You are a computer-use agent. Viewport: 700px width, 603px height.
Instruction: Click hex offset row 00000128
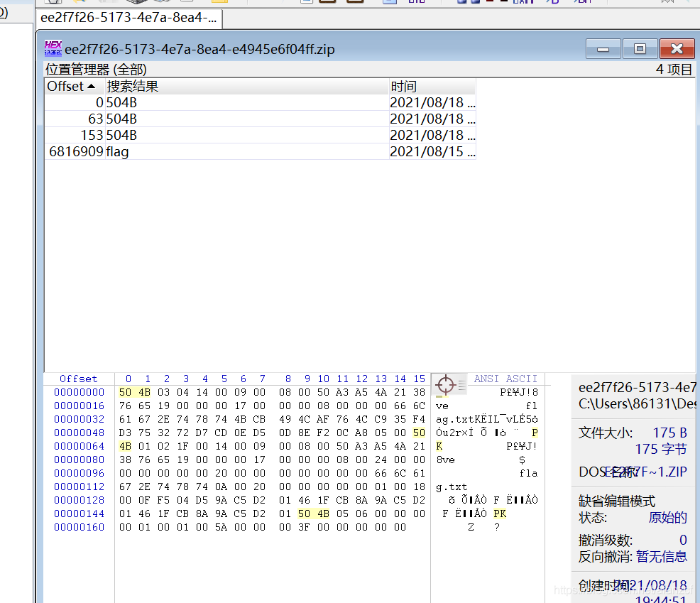(x=79, y=500)
